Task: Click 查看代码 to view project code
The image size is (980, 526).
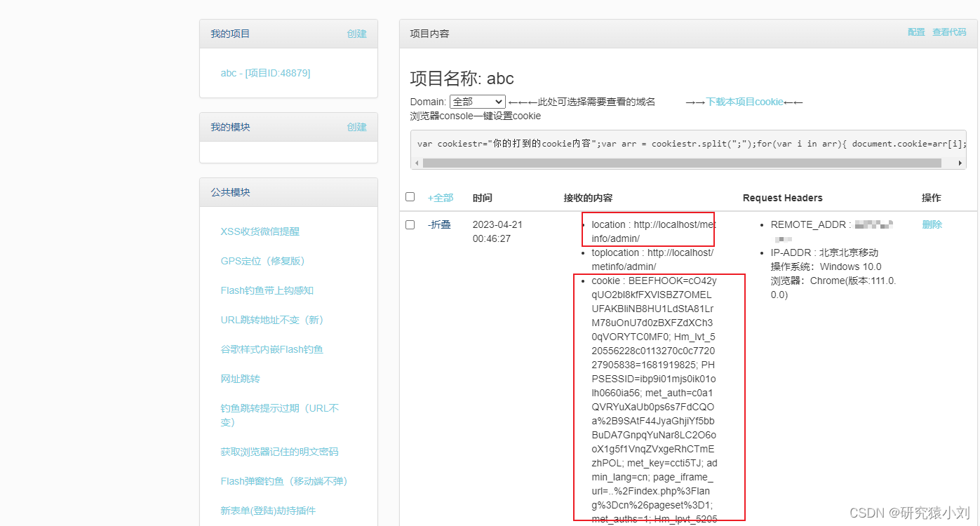Action: coord(949,32)
